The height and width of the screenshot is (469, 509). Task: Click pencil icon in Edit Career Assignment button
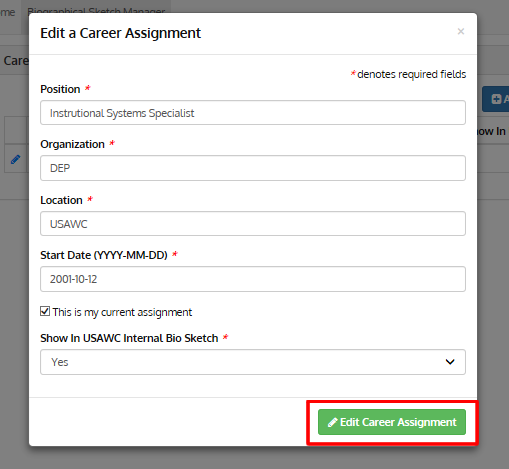coord(332,422)
